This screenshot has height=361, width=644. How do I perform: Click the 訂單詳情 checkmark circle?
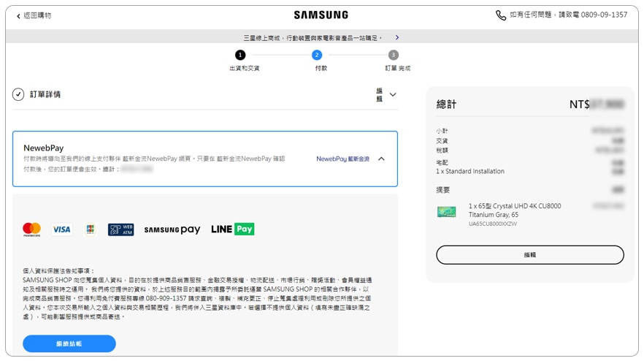[x=18, y=94]
